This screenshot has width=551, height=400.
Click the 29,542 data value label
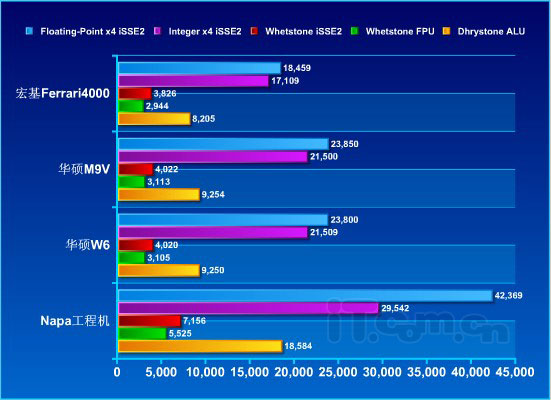pyautogui.click(x=395, y=309)
